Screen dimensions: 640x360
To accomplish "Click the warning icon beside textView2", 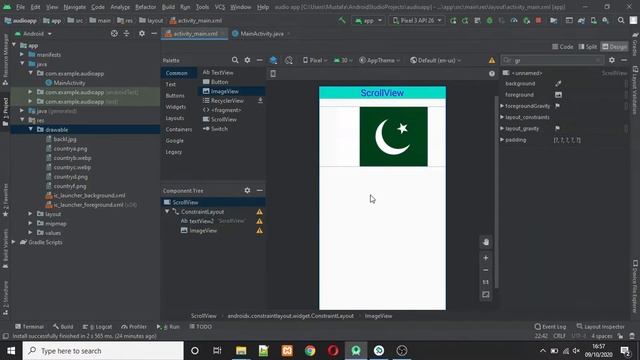I will click(x=260, y=221).
